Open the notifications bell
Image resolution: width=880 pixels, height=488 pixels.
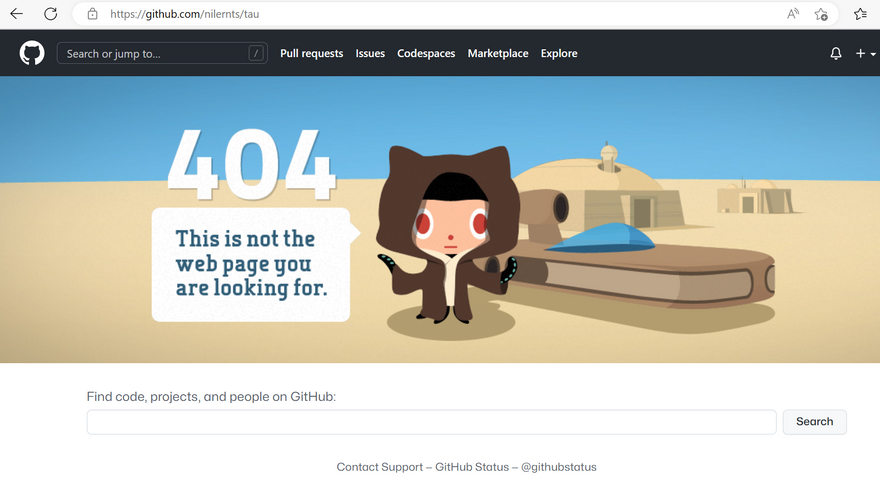(x=836, y=54)
